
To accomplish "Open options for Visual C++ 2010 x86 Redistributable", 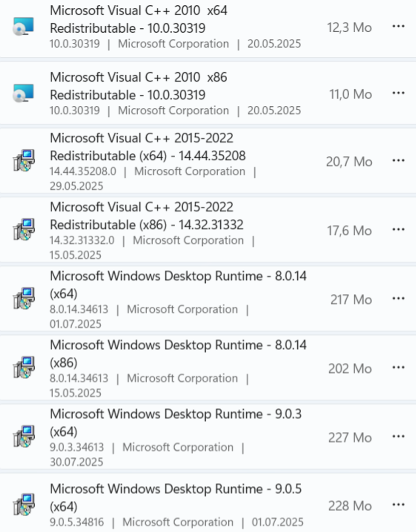I will click(398, 93).
